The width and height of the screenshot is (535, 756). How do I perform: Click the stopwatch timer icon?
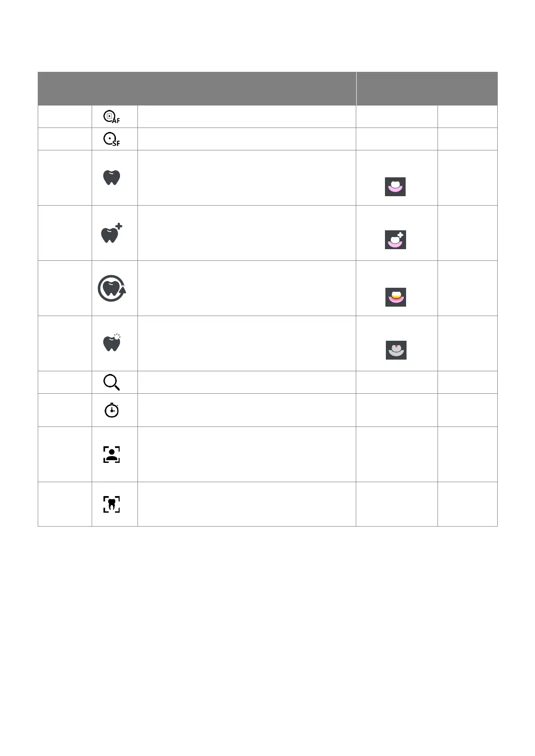(112, 410)
